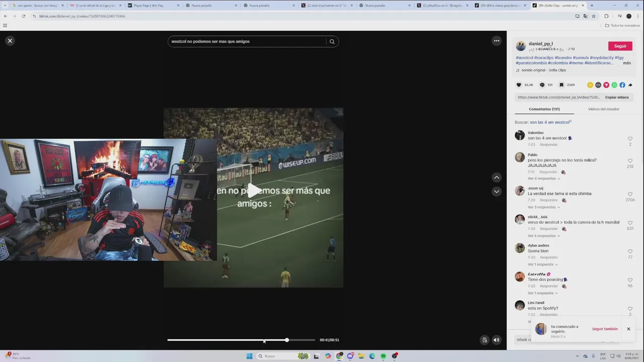This screenshot has height=362, width=644.
Task: Open Valentino's profile avatar in comments
Action: coord(520,136)
